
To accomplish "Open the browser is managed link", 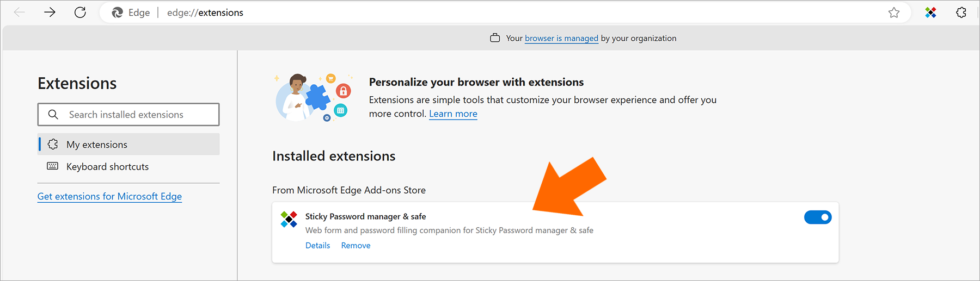I will [561, 38].
